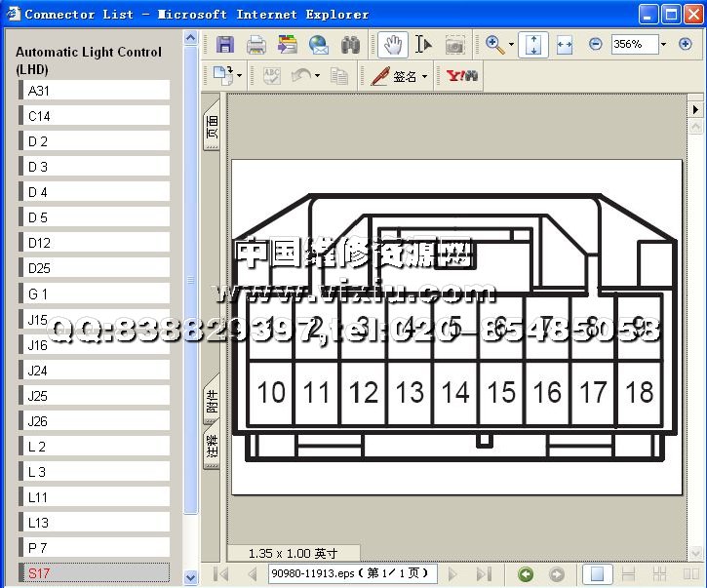Toggle Fit Page view button
The image size is (707, 588).
(x=533, y=45)
